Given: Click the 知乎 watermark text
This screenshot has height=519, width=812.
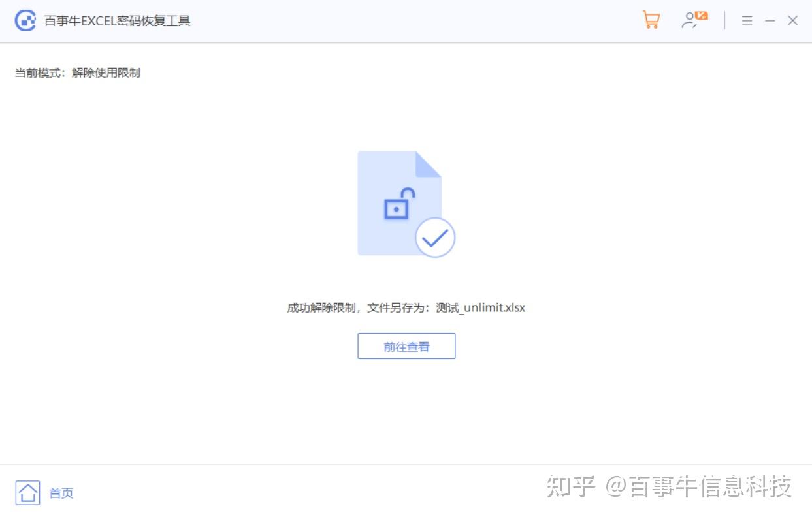Looking at the screenshot, I should (x=571, y=486).
